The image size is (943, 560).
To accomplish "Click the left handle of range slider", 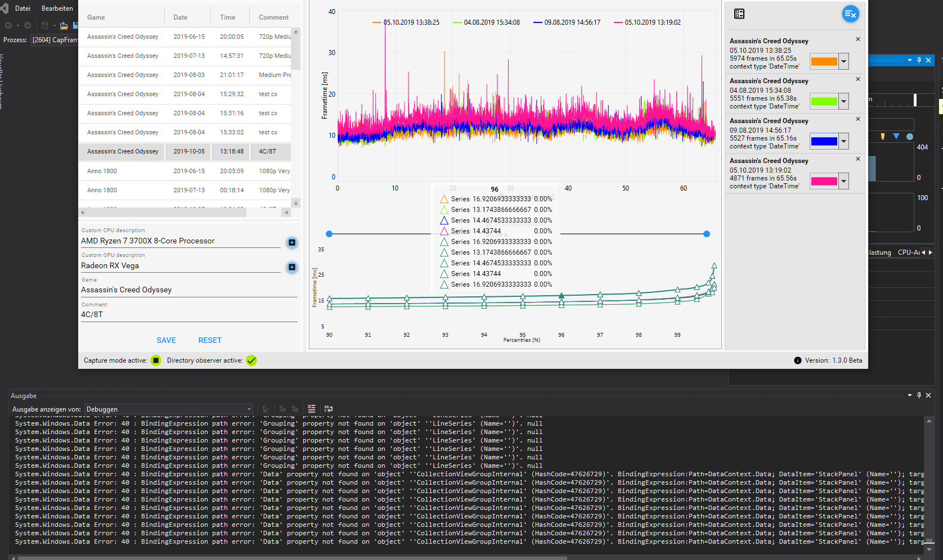I will 329,234.
